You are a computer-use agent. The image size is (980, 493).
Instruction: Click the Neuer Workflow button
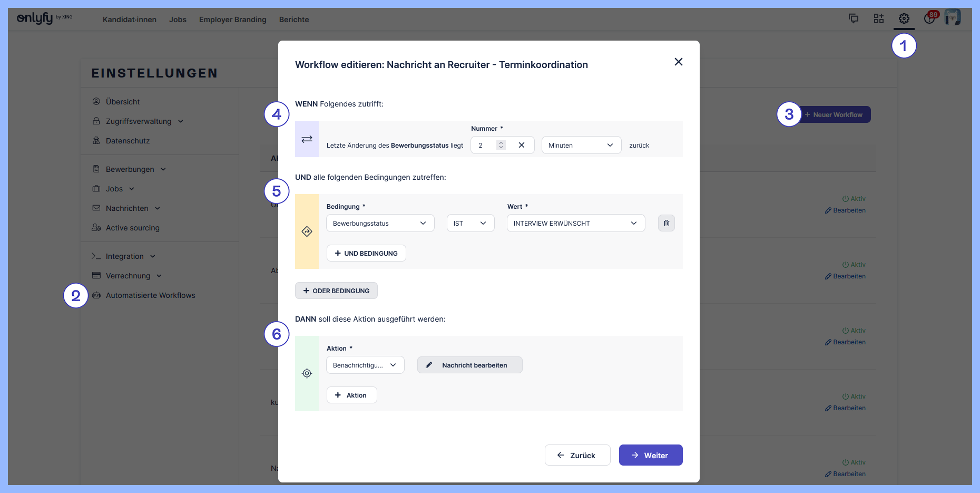(835, 114)
